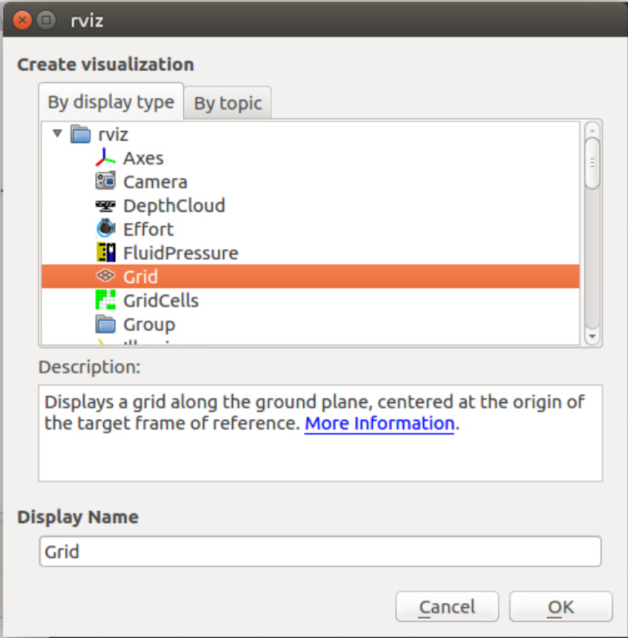Open the More Information link
The height and width of the screenshot is (638, 628).
click(x=379, y=423)
